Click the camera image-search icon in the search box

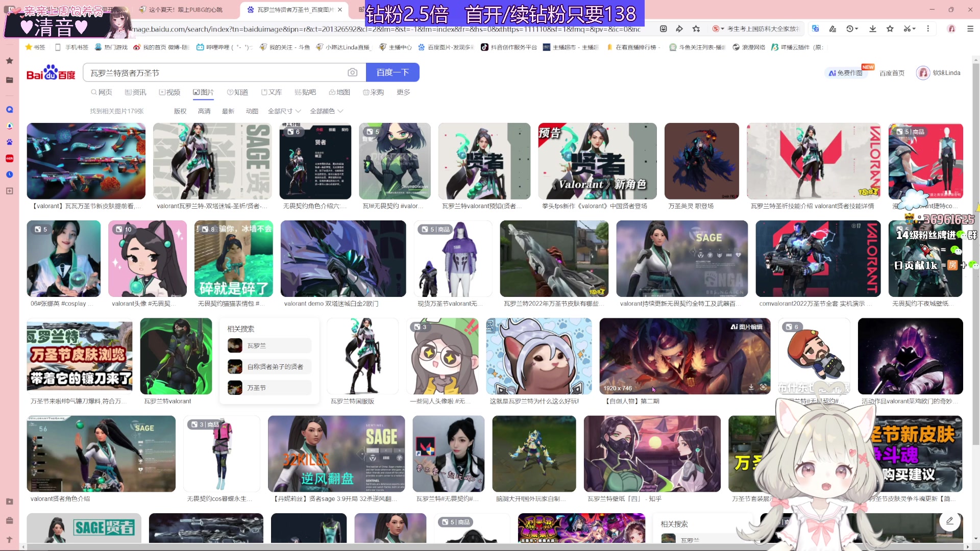[352, 72]
